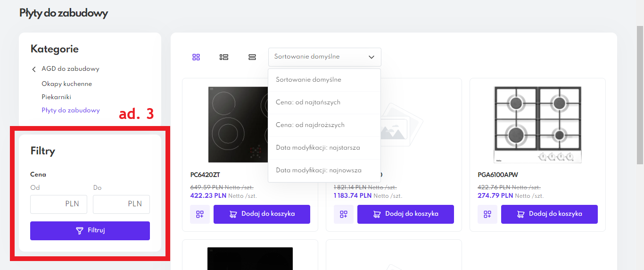Switch to compact rows view icon
This screenshot has width=644, height=270.
(x=252, y=57)
